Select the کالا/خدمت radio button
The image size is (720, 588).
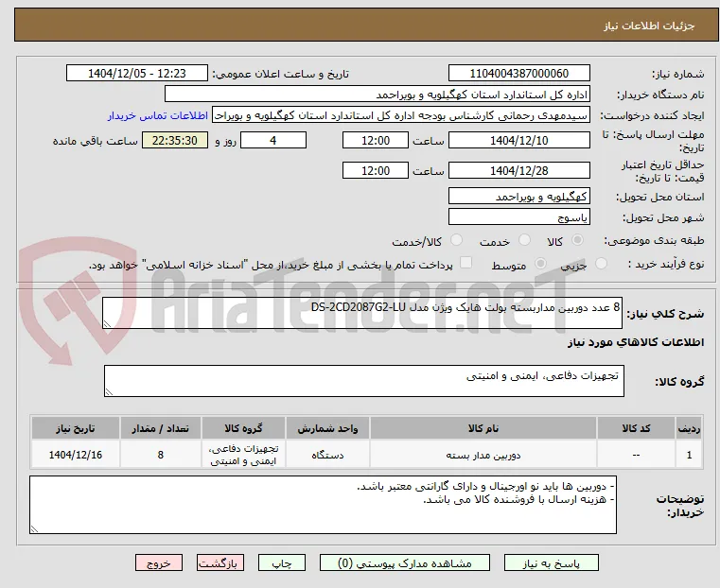tap(456, 240)
